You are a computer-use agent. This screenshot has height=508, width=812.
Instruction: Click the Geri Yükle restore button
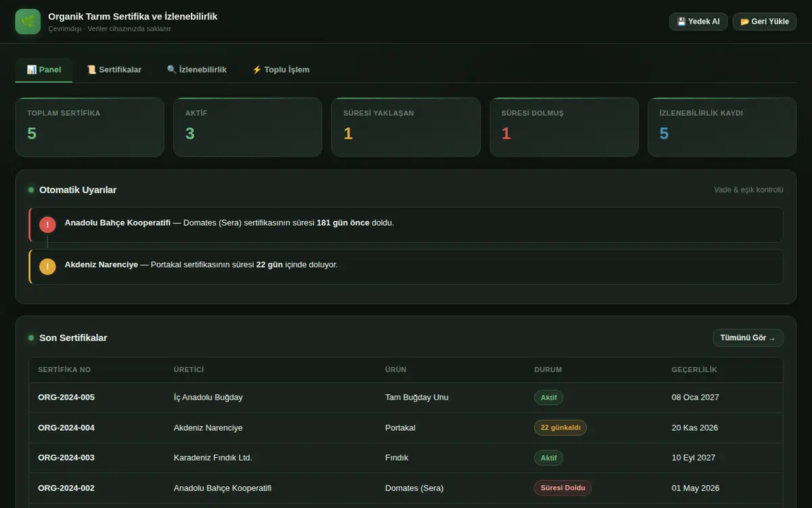click(765, 22)
